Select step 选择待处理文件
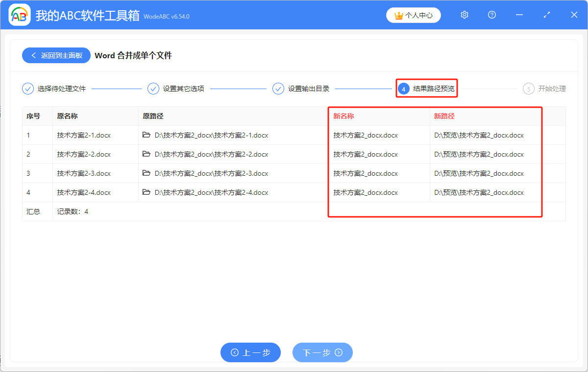This screenshot has height=372, width=588. tap(54, 89)
